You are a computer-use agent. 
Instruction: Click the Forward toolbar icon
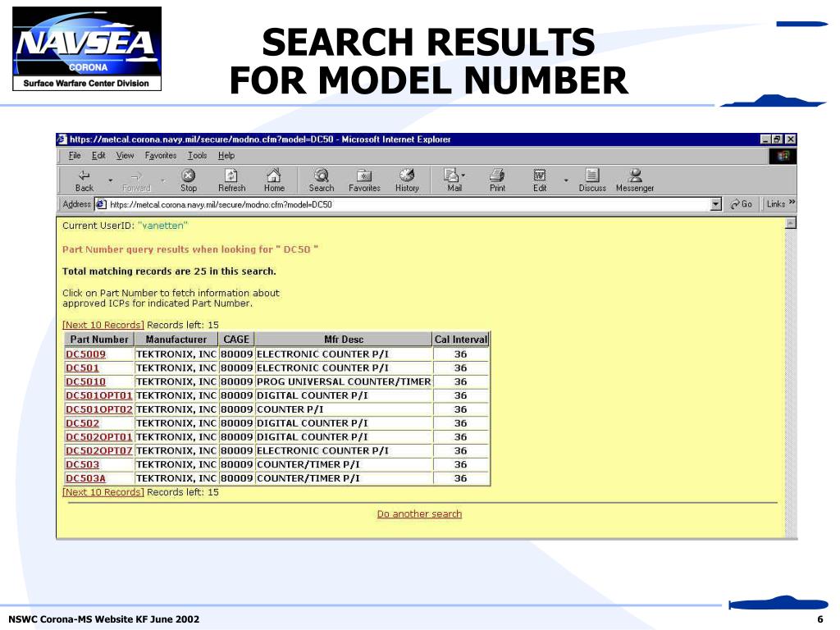[x=136, y=176]
